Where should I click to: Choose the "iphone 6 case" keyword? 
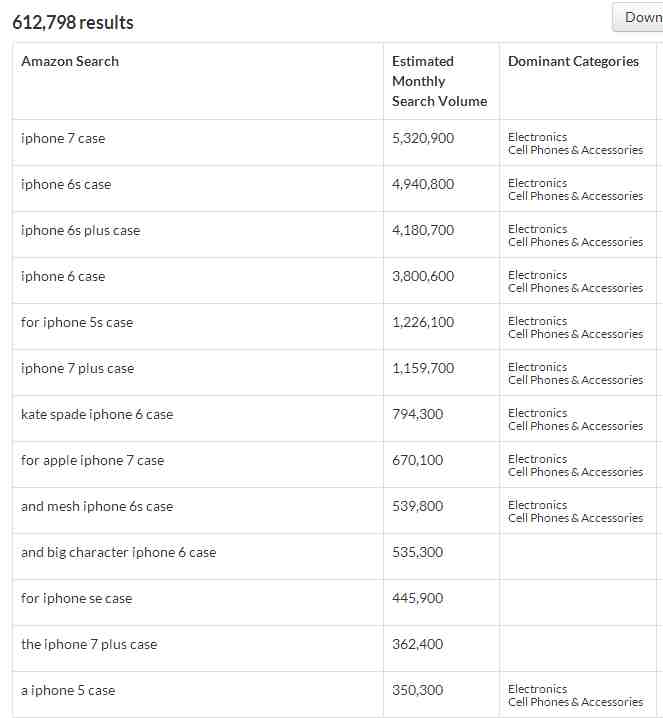63,276
